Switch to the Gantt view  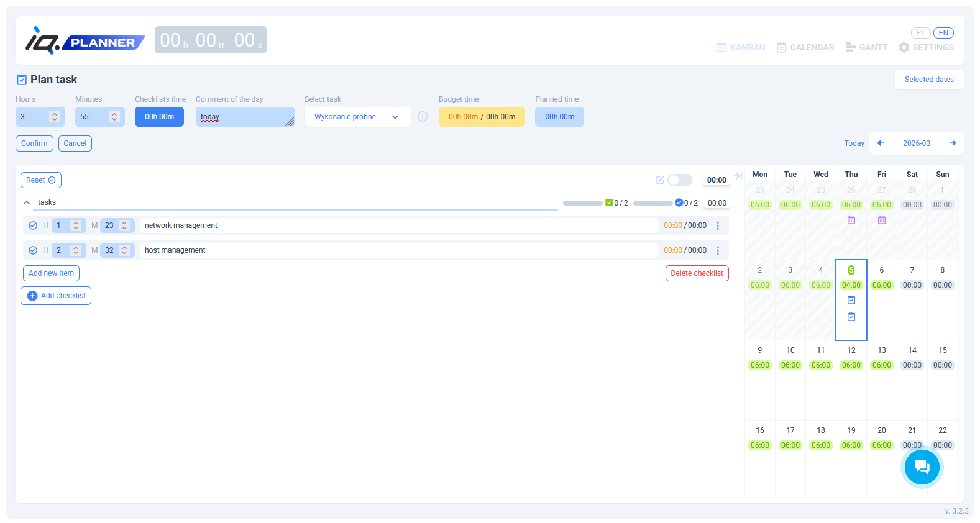click(x=866, y=47)
